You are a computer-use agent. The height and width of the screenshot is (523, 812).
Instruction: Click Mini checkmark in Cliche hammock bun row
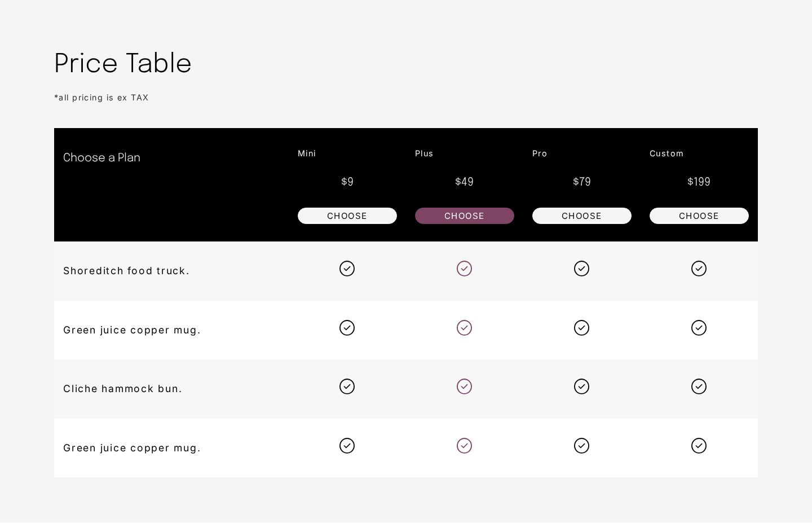(347, 386)
